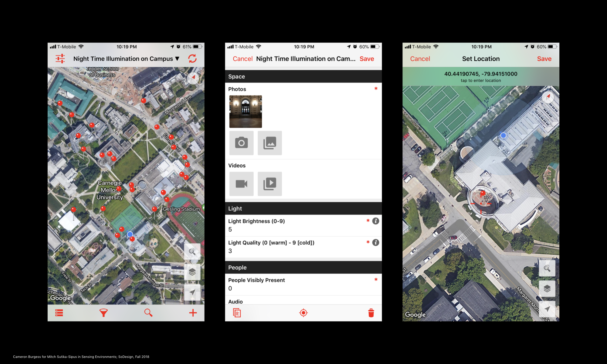Expand the Night Time Illumination on Campus app dropdown
Image resolution: width=607 pixels, height=364 pixels.
(126, 59)
